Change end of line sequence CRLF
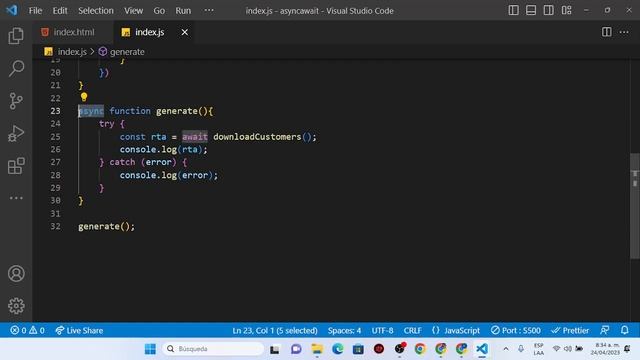This screenshot has height=360, width=640. [x=412, y=330]
